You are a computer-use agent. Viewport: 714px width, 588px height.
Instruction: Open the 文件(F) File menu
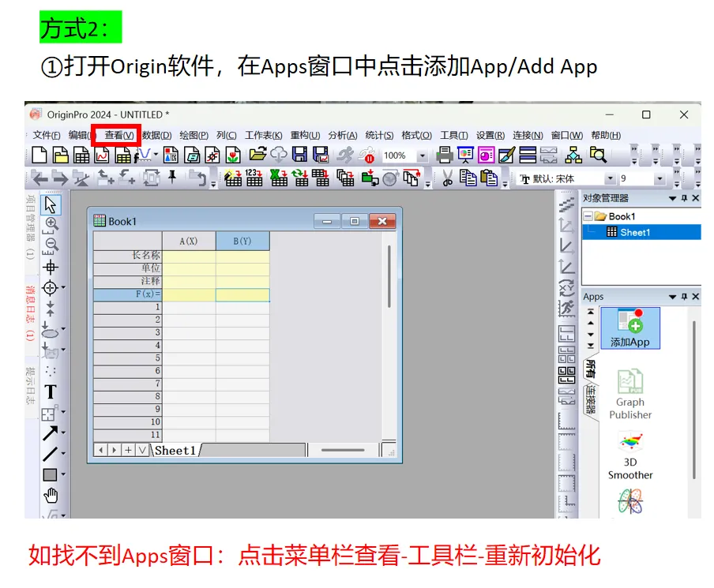(47, 135)
